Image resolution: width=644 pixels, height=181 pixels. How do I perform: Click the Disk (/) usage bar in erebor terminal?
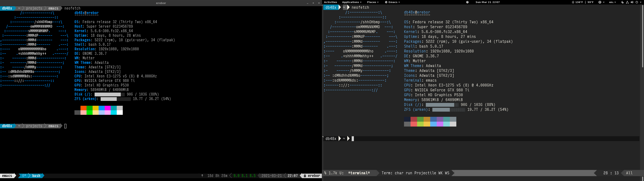pos(110,95)
